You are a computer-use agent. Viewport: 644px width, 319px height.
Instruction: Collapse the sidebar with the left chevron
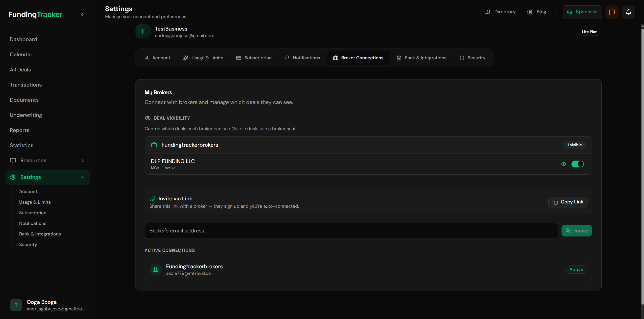82,14
